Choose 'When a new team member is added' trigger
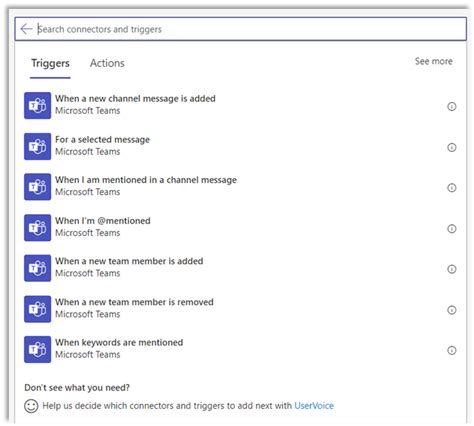Image resolution: width=474 pixels, height=426 pixels. tap(240, 268)
